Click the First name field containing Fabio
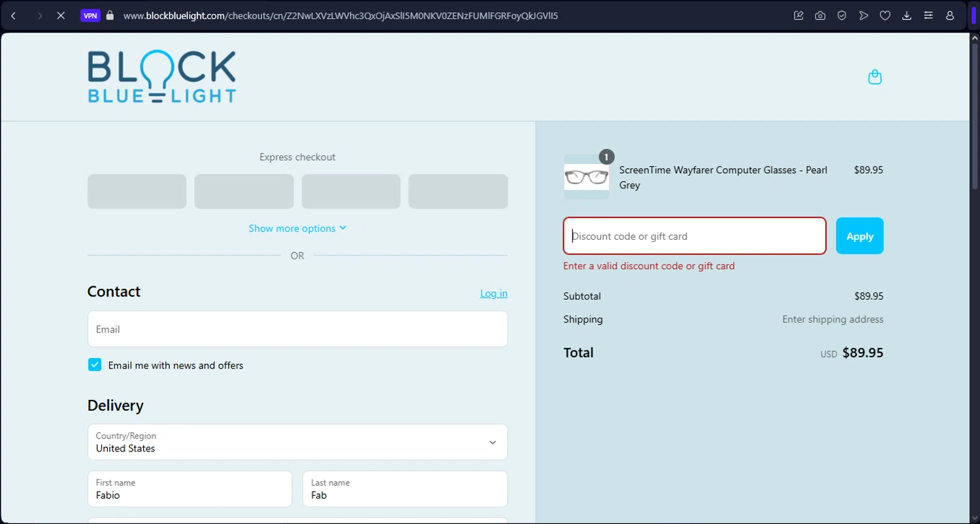Screen dimensions: 980x524 pyautogui.click(x=189, y=489)
